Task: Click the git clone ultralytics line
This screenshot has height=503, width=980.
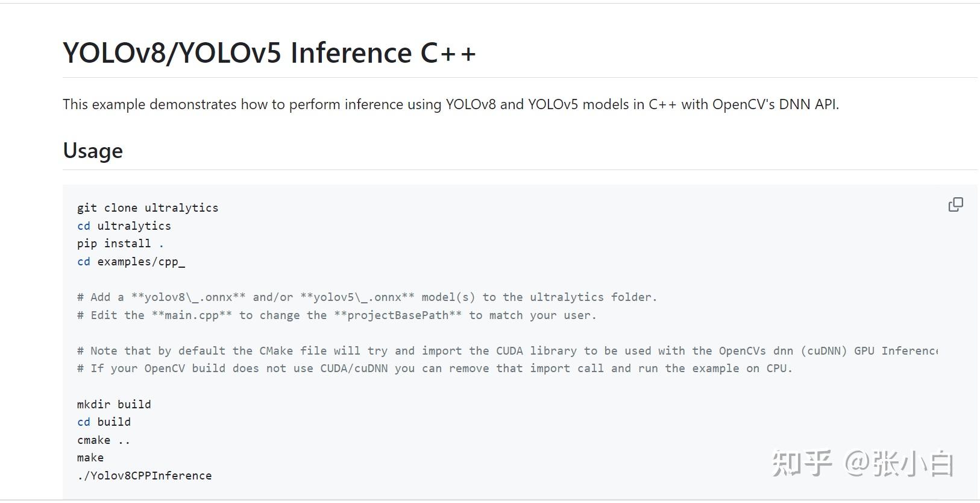Action: (x=148, y=207)
